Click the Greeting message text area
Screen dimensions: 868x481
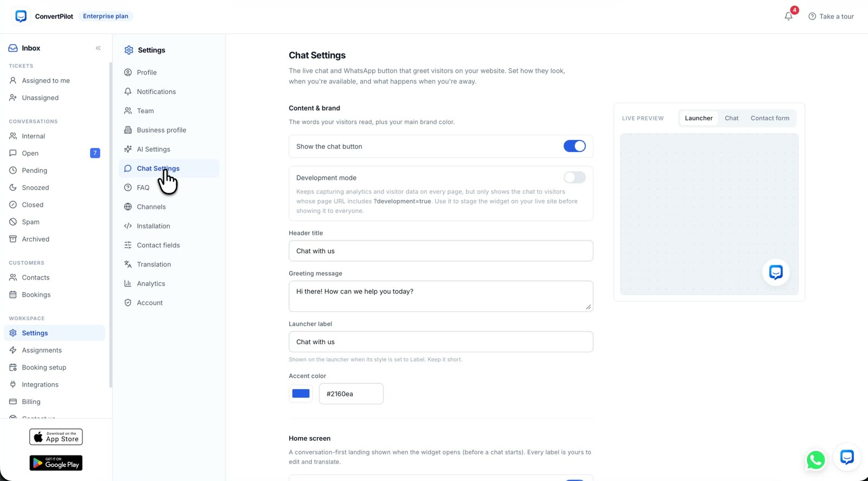[x=441, y=296]
